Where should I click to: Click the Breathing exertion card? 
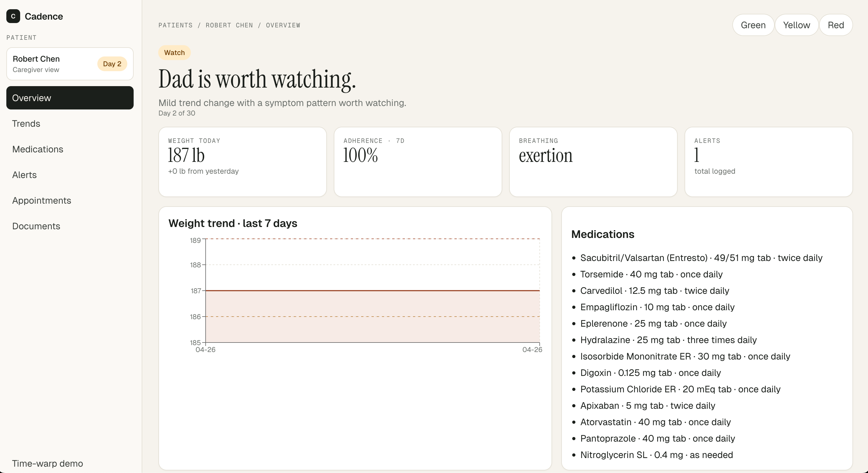coord(593,162)
